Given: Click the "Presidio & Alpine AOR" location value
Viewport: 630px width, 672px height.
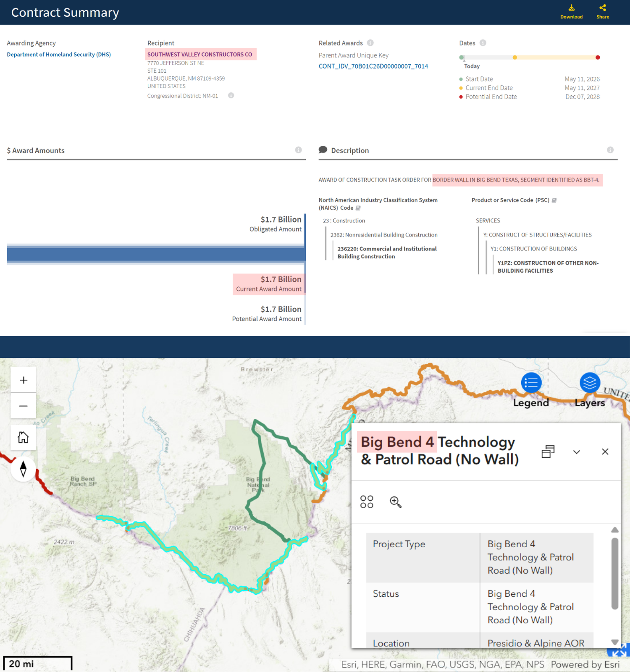Looking at the screenshot, I should tap(536, 643).
